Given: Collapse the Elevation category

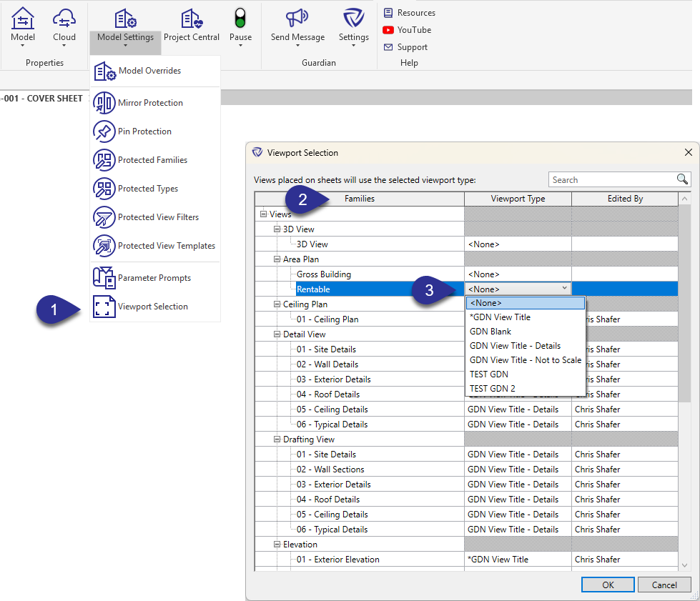Looking at the screenshot, I should click(277, 545).
